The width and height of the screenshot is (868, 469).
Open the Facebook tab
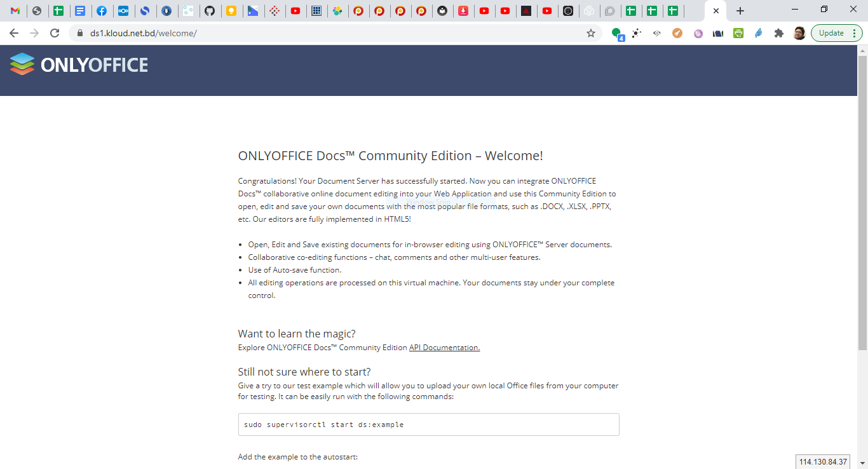[102, 11]
